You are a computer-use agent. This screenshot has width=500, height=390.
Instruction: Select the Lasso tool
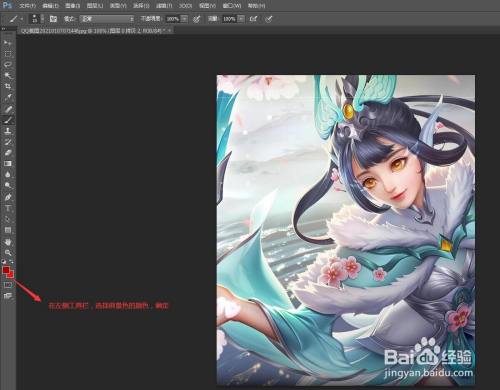pos(8,65)
